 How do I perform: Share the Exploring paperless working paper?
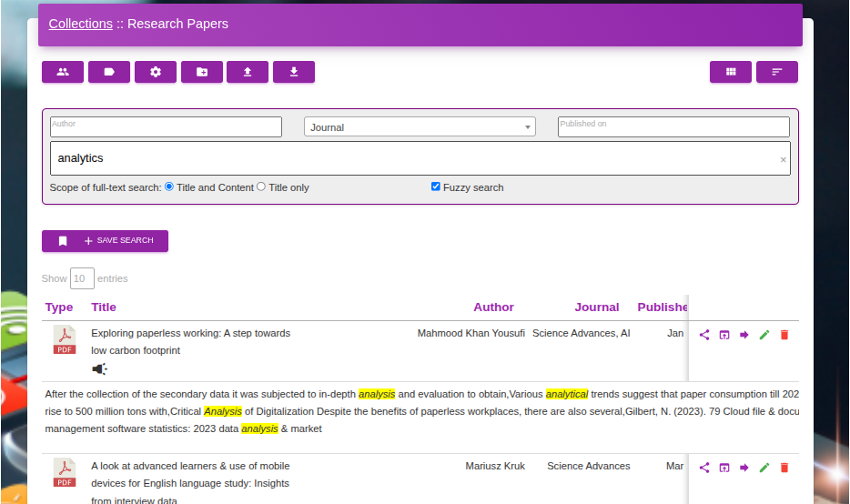point(704,335)
